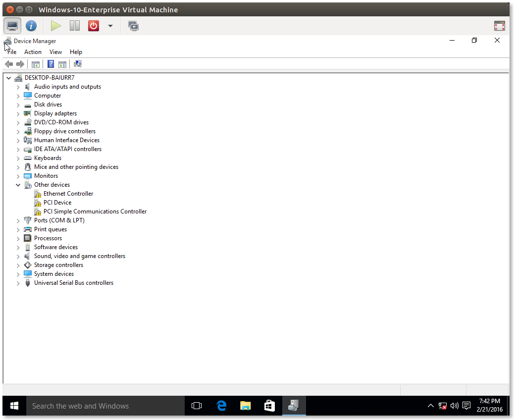Click Search the web and Windows box
Viewport: 514px width, 420px height.
[105, 406]
